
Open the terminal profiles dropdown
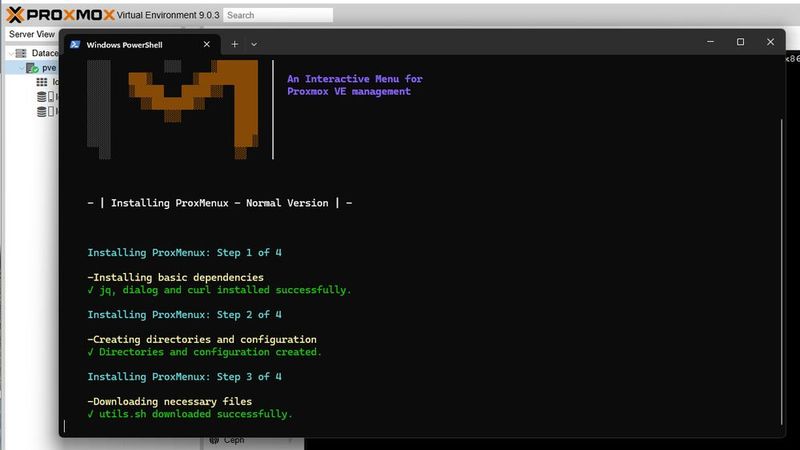(254, 44)
